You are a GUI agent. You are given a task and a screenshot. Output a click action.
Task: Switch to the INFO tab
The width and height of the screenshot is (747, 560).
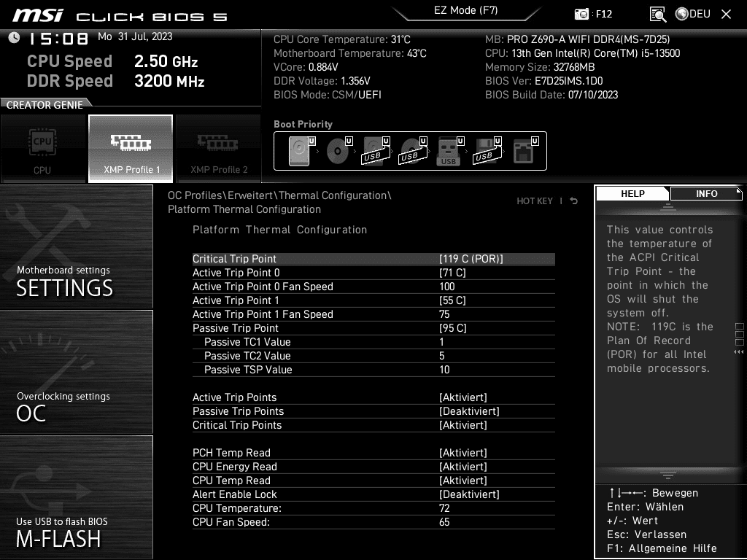coord(706,194)
